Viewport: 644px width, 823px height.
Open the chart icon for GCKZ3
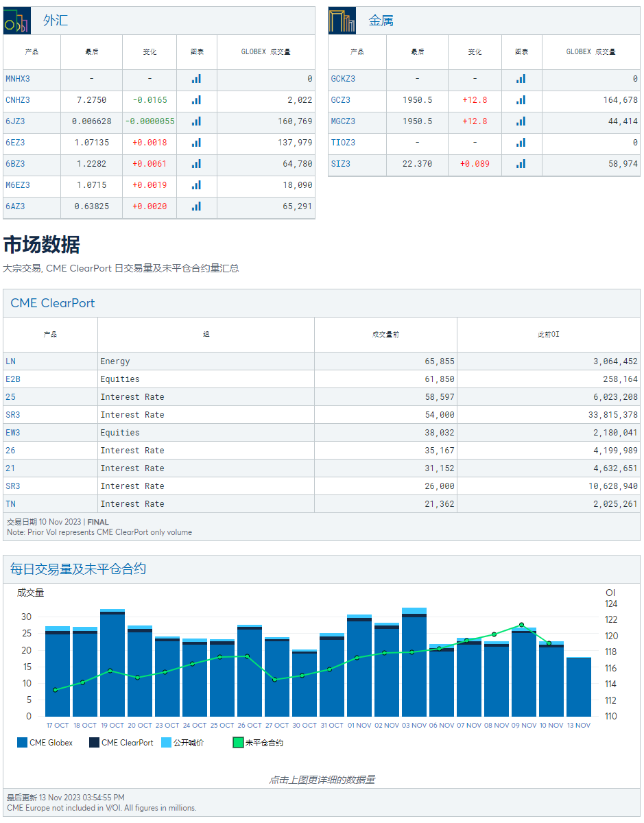[521, 79]
